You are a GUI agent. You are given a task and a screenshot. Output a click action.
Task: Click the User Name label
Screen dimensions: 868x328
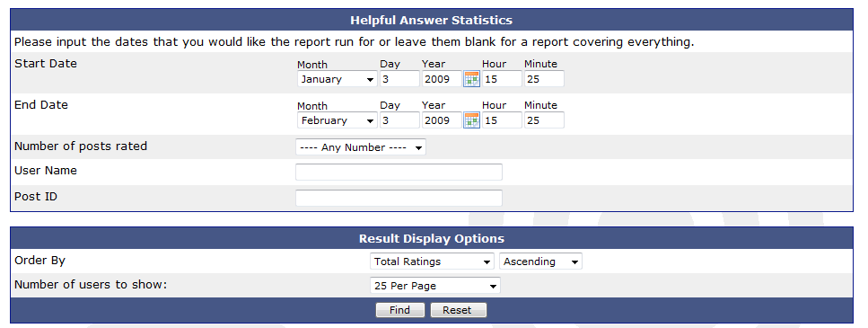coord(46,171)
